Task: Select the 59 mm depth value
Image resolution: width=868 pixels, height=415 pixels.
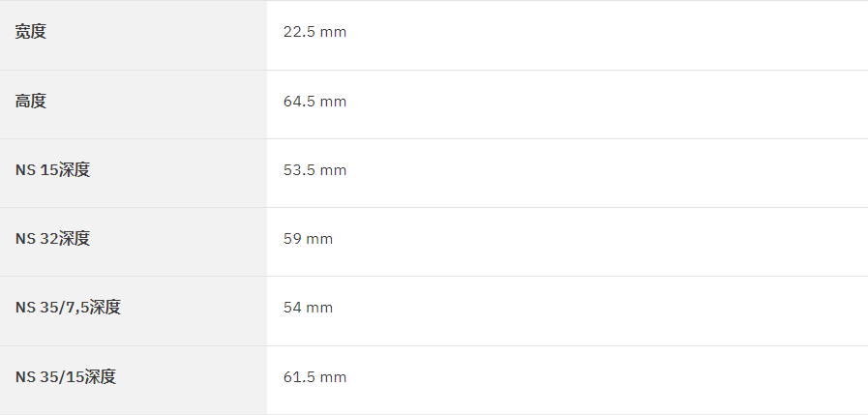Action: click(x=309, y=239)
